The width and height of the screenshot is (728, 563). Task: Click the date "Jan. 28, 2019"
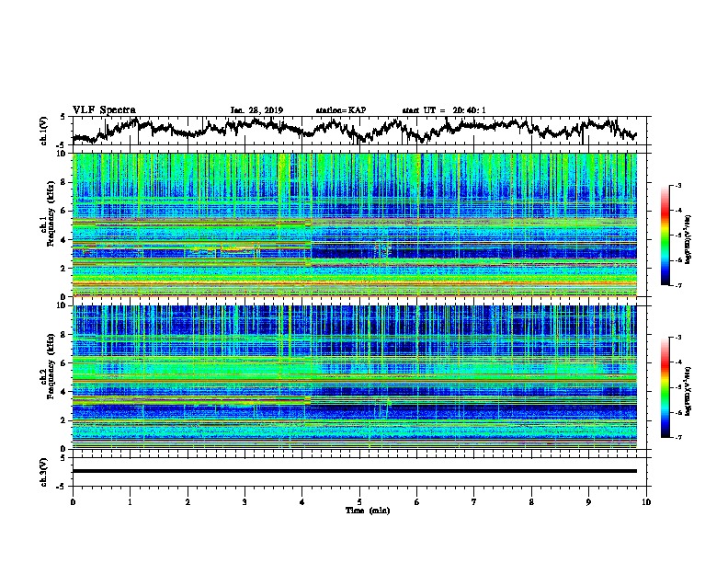256,110
